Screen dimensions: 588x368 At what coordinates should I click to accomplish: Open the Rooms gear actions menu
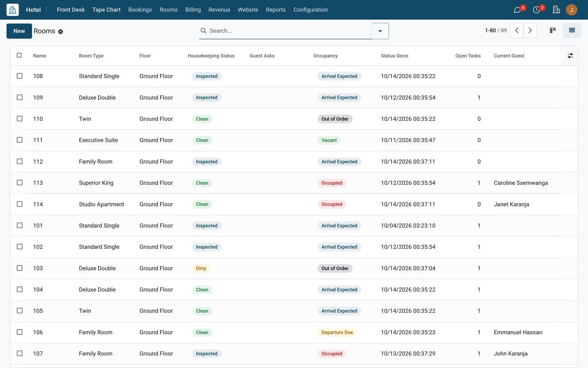pyautogui.click(x=61, y=32)
